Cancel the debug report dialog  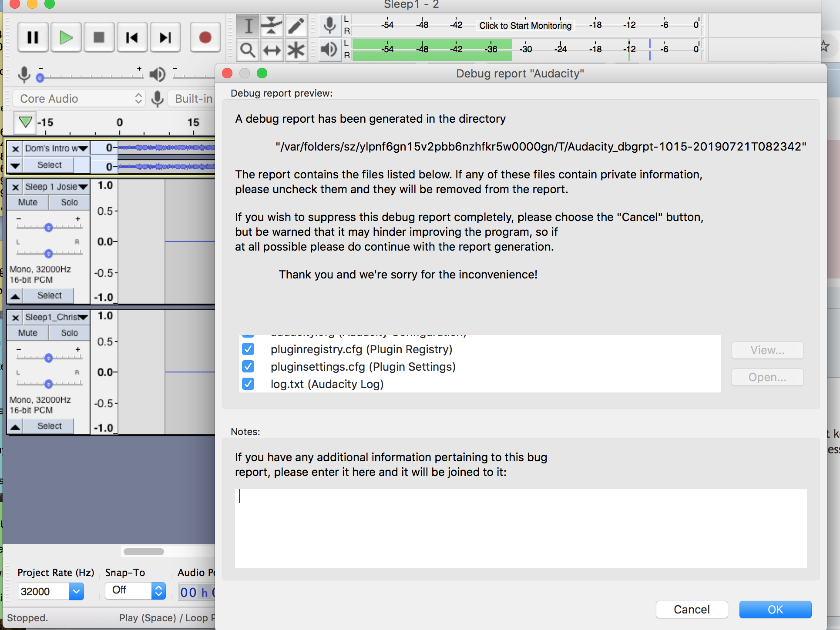pyautogui.click(x=692, y=610)
